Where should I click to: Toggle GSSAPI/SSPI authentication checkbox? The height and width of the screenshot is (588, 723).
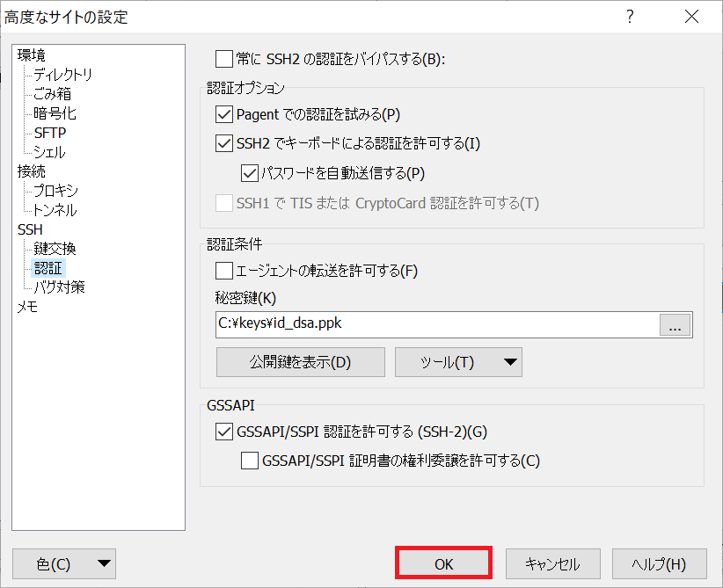223,432
